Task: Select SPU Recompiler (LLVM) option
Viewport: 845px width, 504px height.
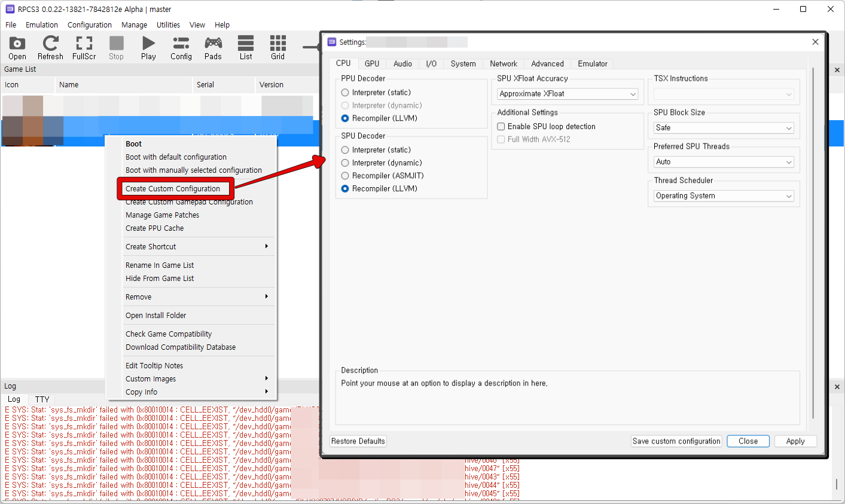Action: 379,188
